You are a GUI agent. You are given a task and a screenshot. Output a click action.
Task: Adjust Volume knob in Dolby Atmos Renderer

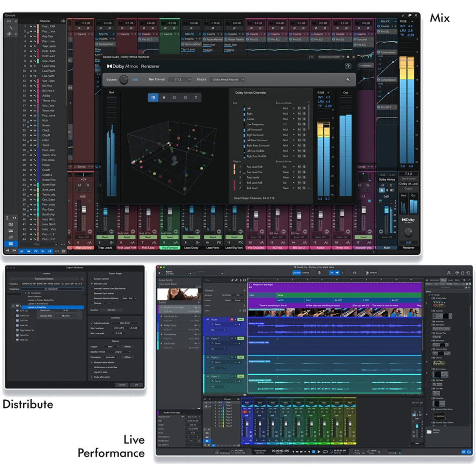[124, 80]
